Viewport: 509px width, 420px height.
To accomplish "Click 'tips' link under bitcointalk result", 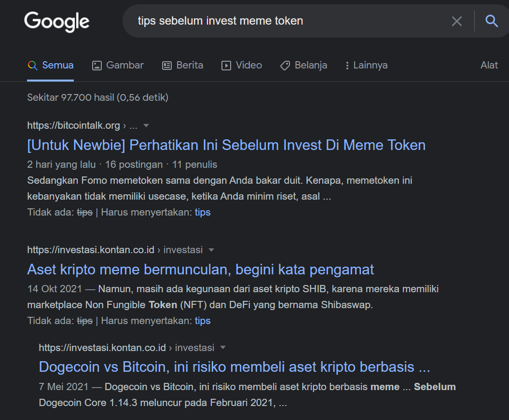I will 203,213.
